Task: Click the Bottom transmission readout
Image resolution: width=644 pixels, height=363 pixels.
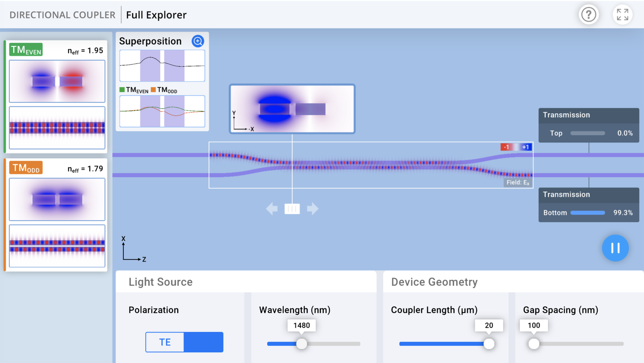Action: 588,212
